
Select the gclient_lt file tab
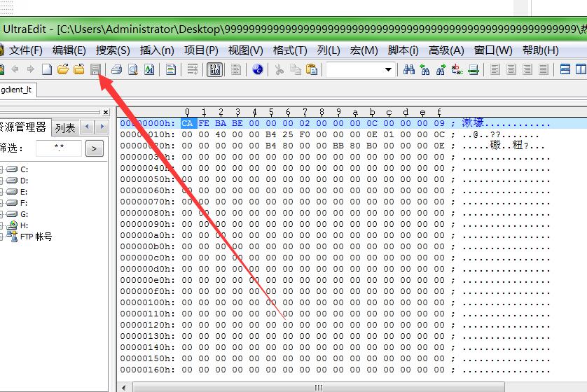click(16, 90)
